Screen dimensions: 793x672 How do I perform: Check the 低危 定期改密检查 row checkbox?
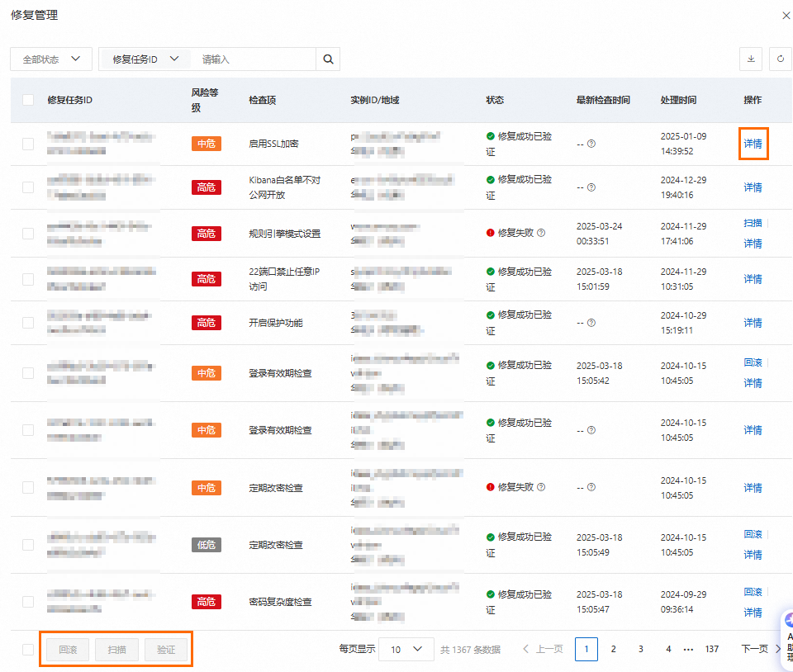tap(28, 545)
